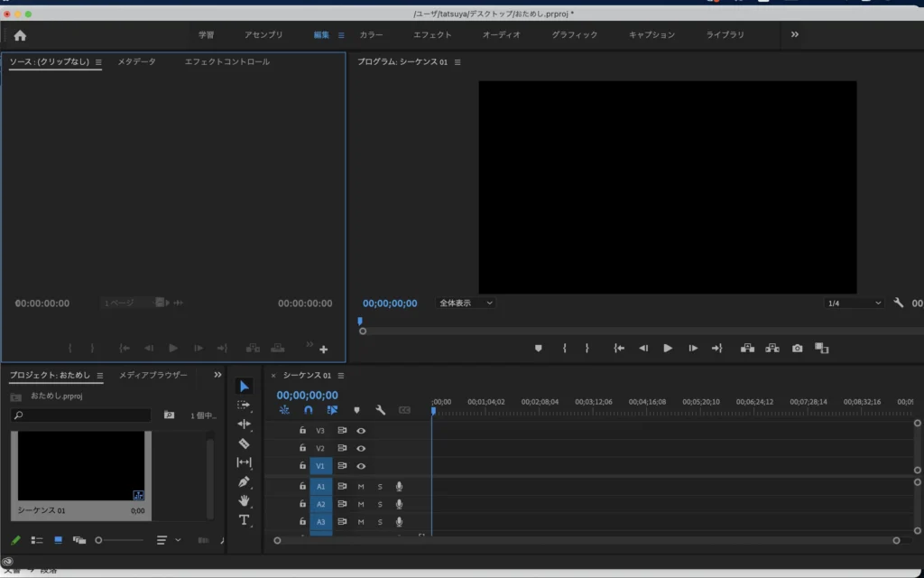Select the Hand tool
This screenshot has height=578, width=924.
coord(244,501)
